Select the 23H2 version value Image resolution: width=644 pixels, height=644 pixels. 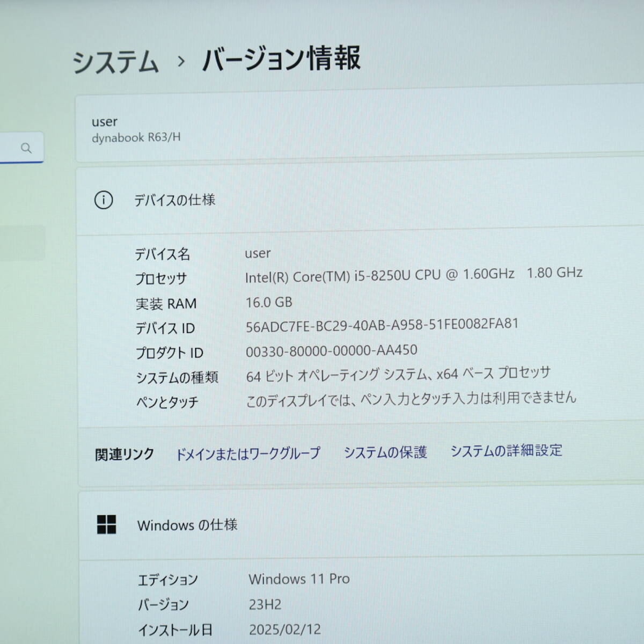[x=265, y=604]
